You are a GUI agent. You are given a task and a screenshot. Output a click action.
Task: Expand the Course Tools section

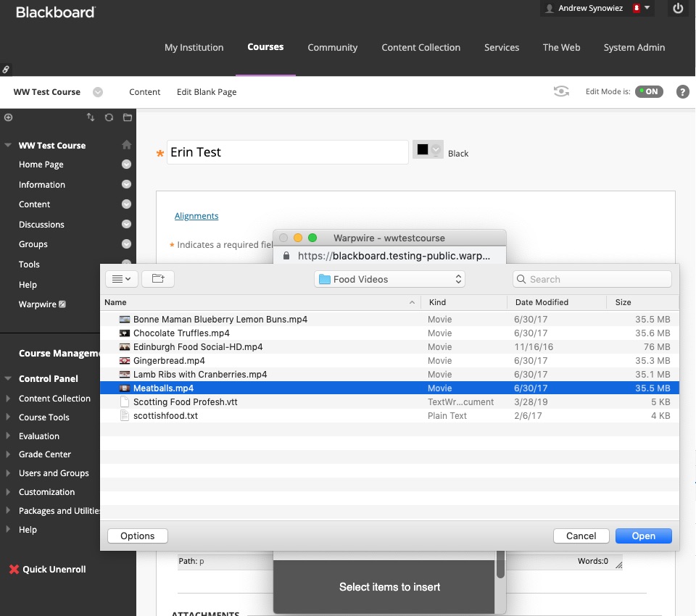tap(7, 417)
